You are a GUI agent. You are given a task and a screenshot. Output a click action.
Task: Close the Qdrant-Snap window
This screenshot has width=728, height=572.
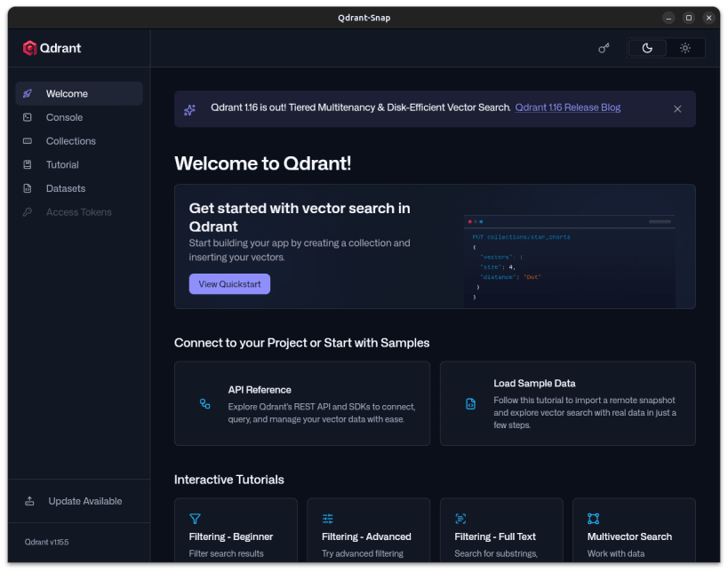(708, 18)
